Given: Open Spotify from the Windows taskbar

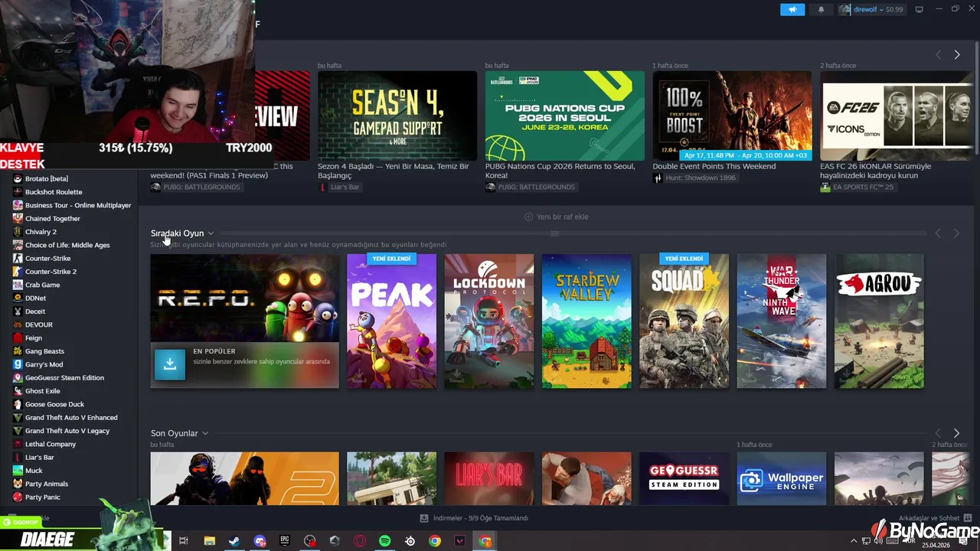Looking at the screenshot, I should pos(385,541).
